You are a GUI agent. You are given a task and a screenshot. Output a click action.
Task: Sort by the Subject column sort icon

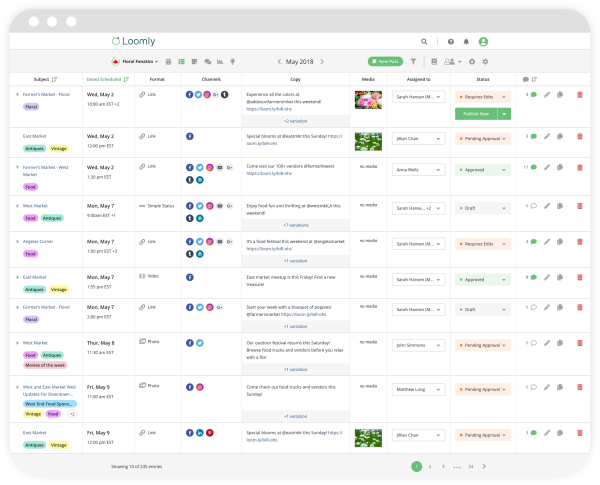pos(54,79)
